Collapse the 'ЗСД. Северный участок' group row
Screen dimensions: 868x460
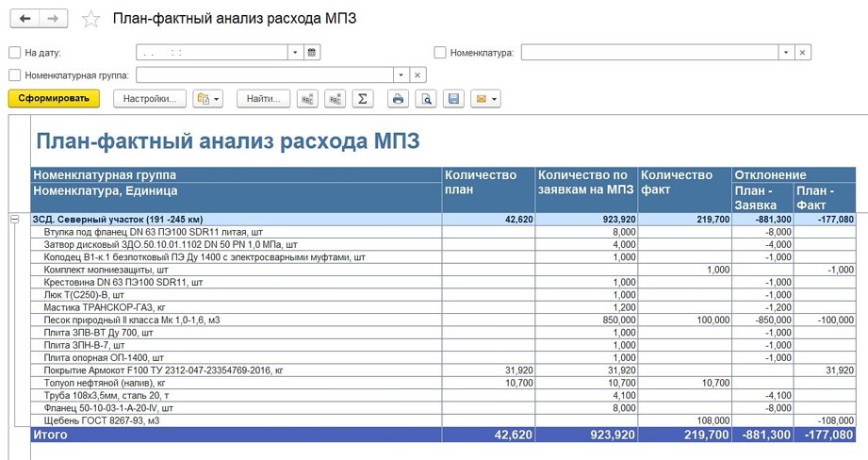pyautogui.click(x=14, y=219)
